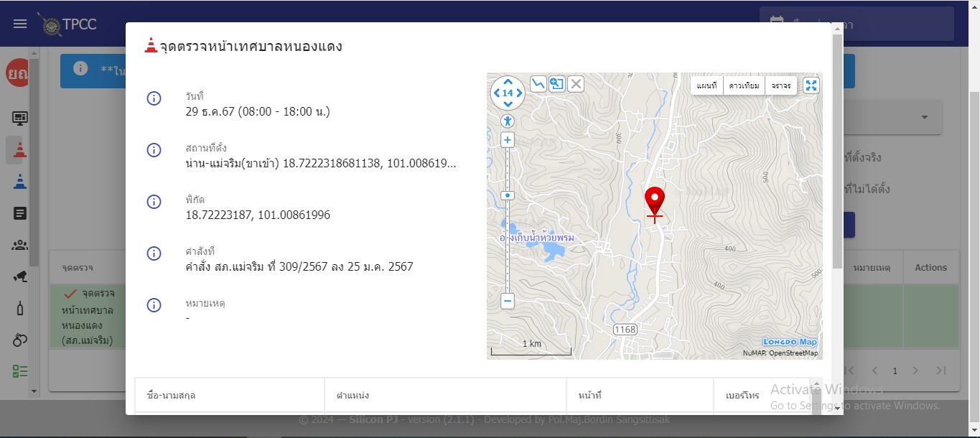Click the X clear tool on map
This screenshot has height=438, width=980.
pyautogui.click(x=575, y=84)
